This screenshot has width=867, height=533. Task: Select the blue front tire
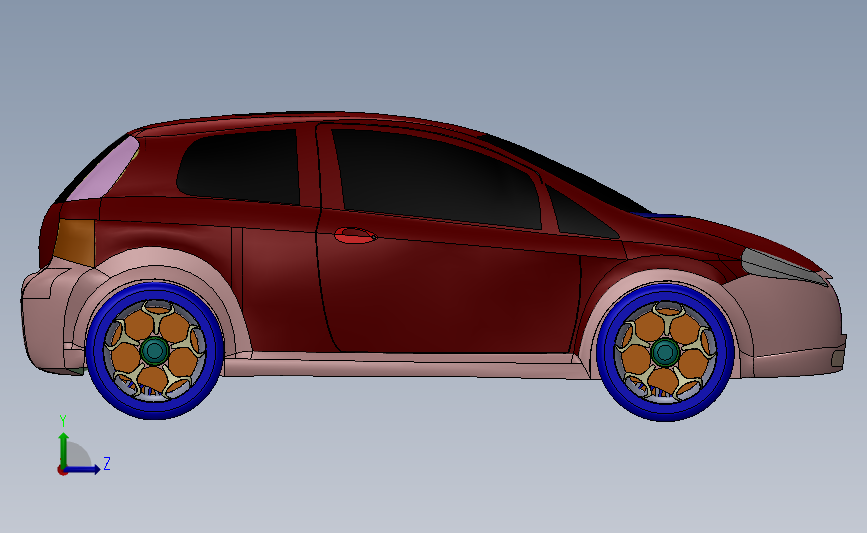(666, 414)
